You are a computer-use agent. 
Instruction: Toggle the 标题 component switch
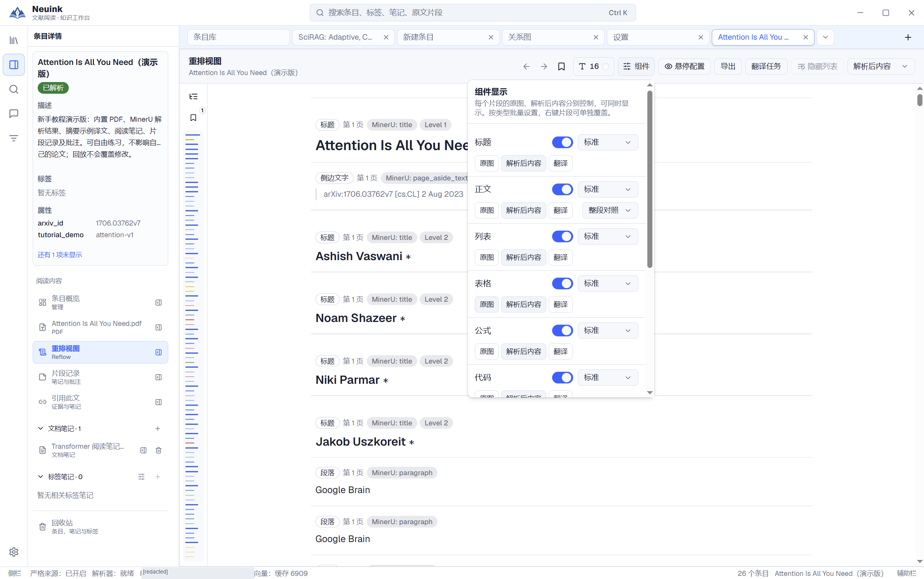562,142
